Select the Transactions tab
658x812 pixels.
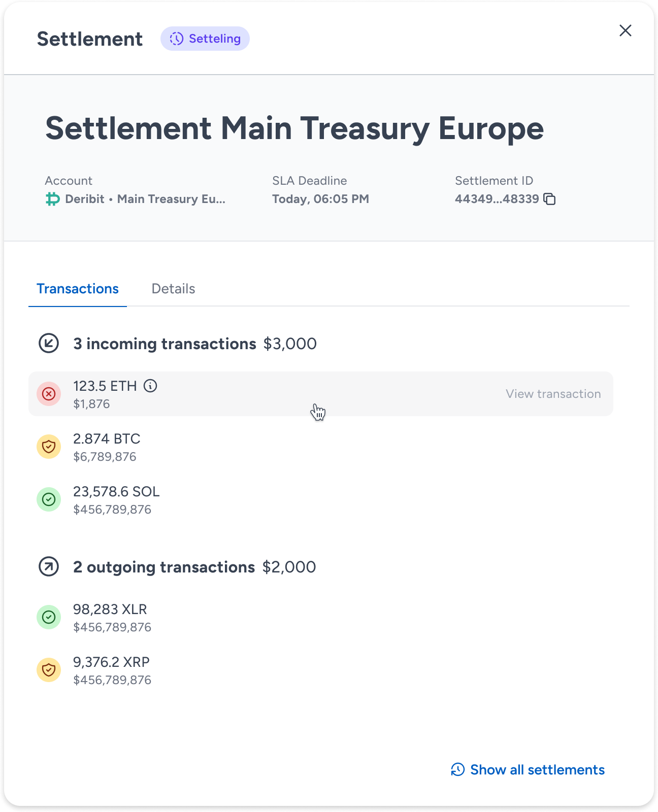(x=78, y=289)
